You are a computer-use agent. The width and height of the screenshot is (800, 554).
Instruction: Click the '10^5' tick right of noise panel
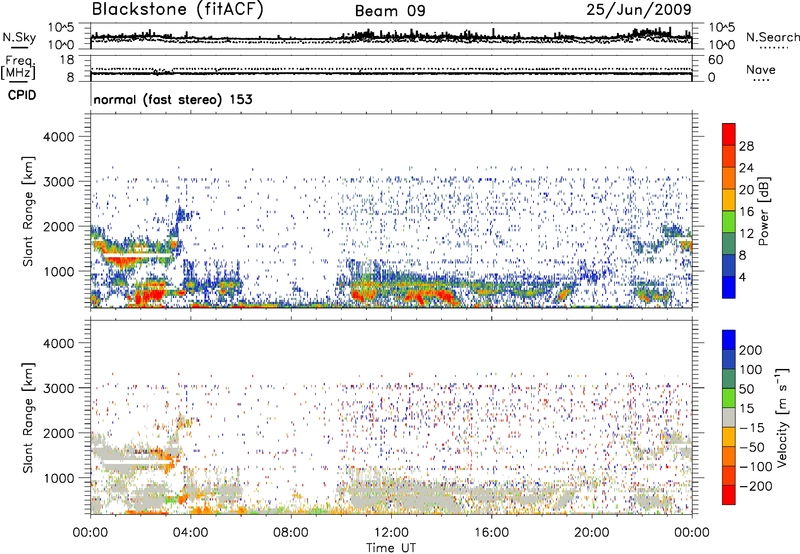pos(721,27)
